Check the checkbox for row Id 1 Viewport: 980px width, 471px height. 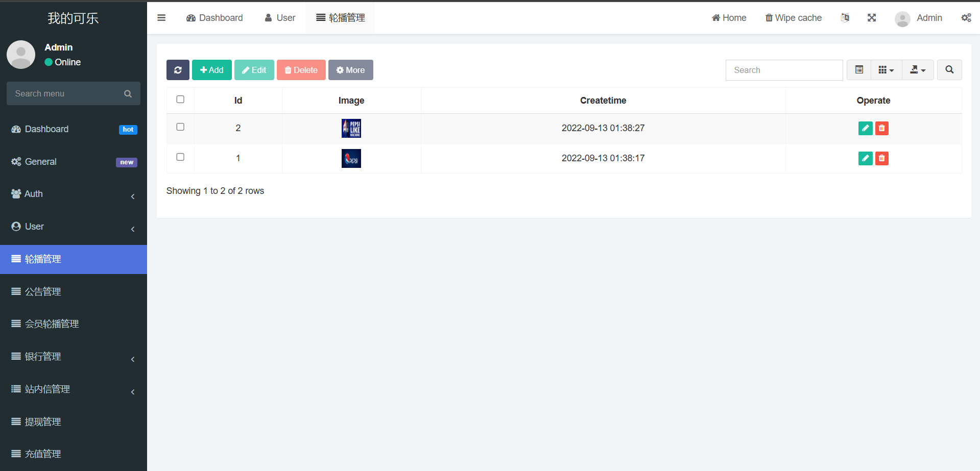click(x=180, y=157)
